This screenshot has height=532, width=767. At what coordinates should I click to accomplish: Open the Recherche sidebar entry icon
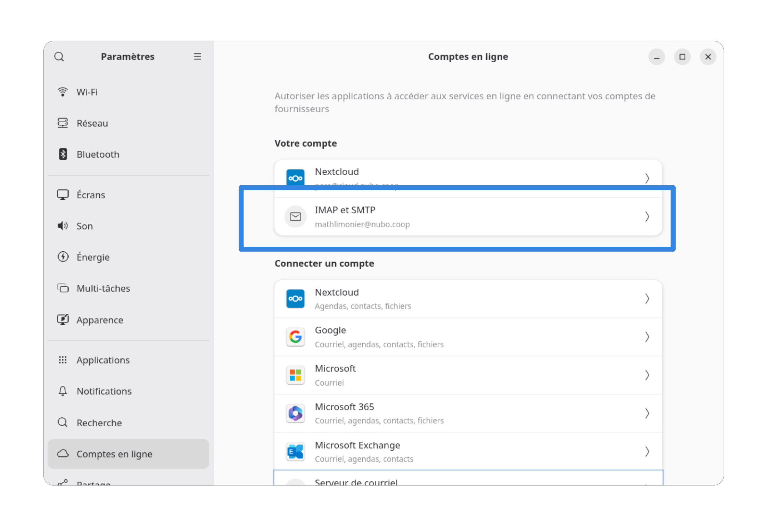[63, 422]
